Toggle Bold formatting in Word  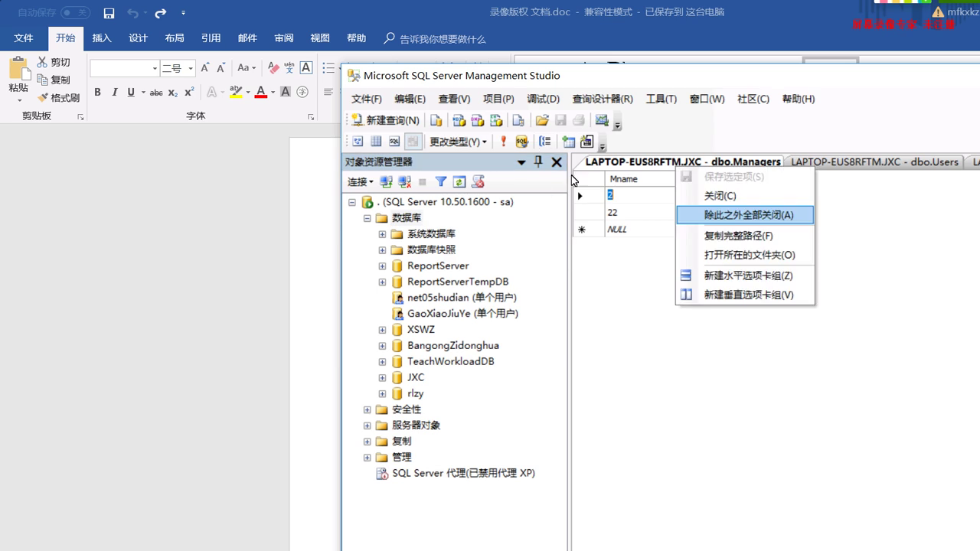point(97,92)
